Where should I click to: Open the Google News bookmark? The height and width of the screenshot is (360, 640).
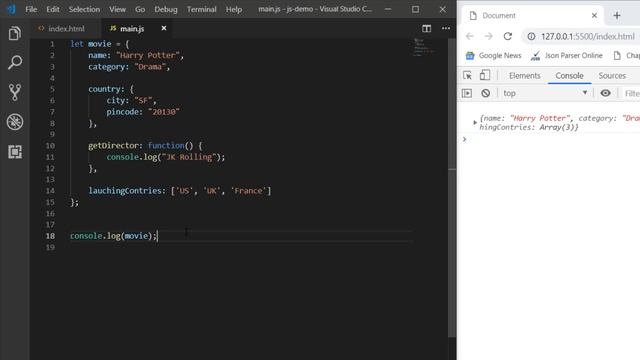493,56
